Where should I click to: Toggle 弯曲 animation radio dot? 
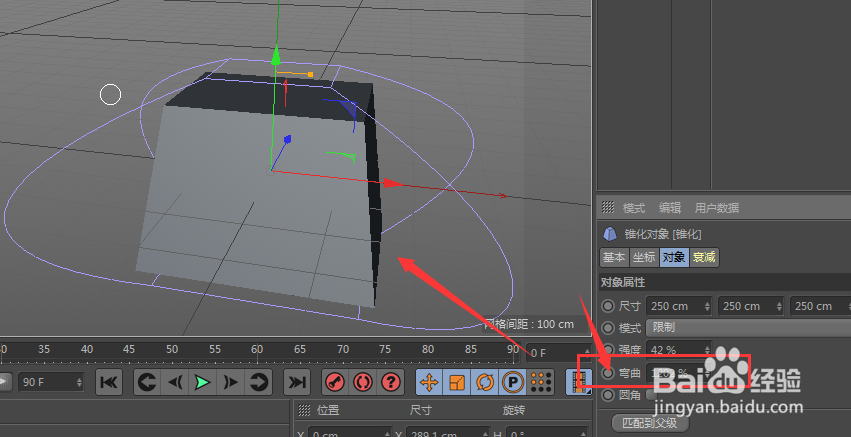(608, 373)
